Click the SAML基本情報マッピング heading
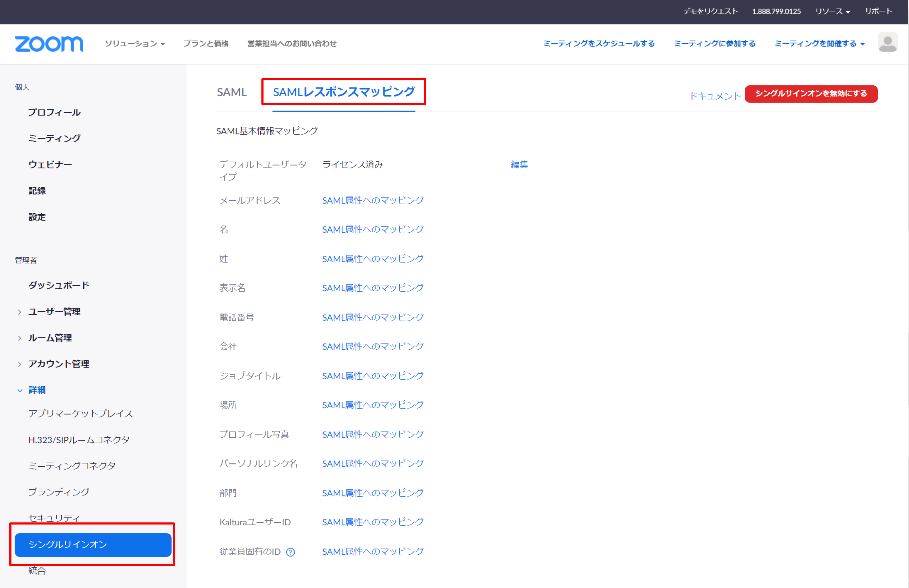Viewport: 909px width, 588px height. [x=267, y=131]
